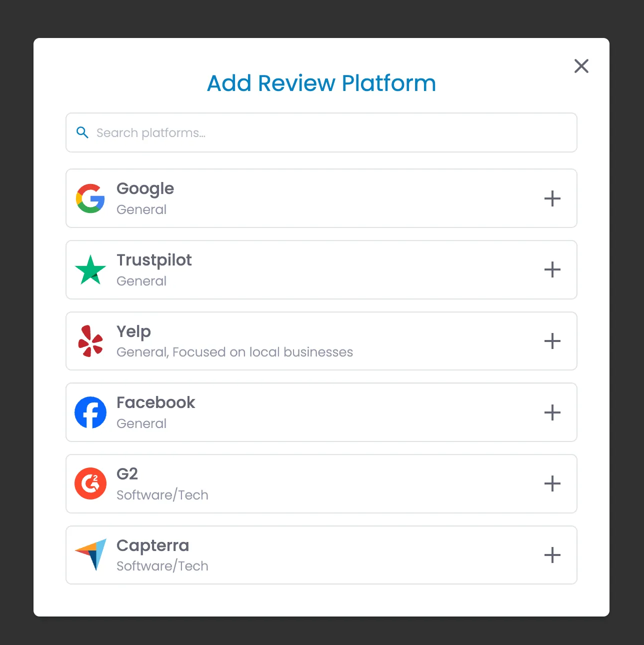This screenshot has height=645, width=644.
Task: Focus the Search platforms input field
Action: click(321, 132)
